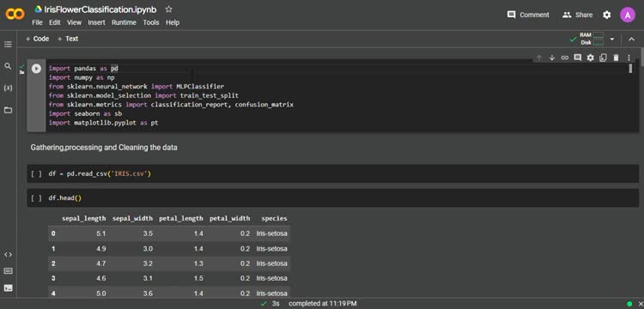Run the imports code cell
644x309 pixels.
point(37,69)
